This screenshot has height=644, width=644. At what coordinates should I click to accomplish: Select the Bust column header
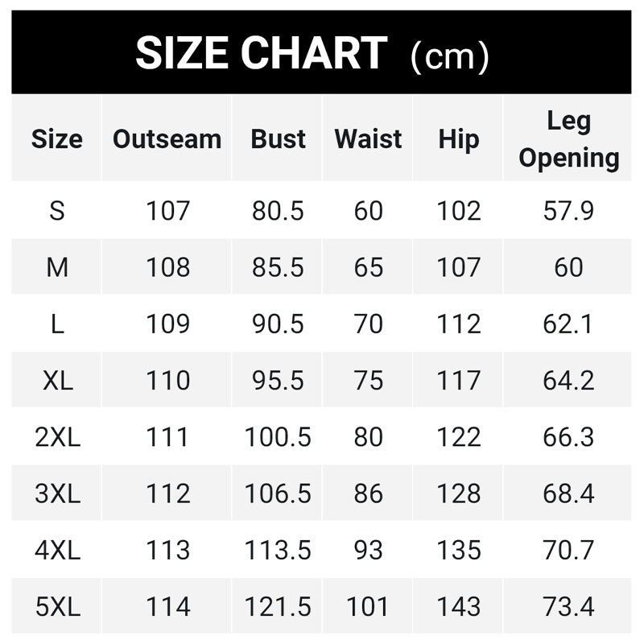(x=278, y=139)
